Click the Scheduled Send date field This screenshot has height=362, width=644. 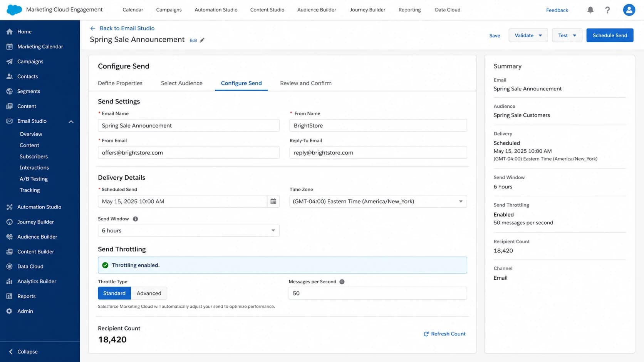182,201
